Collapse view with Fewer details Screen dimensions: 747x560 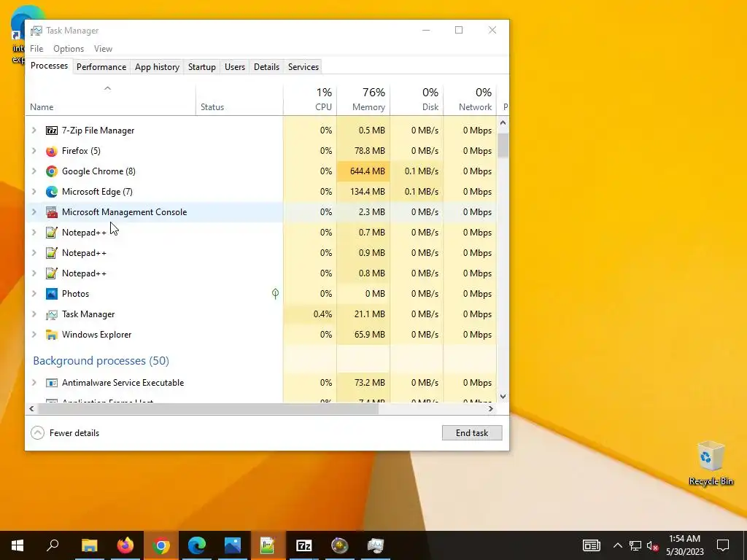point(65,433)
